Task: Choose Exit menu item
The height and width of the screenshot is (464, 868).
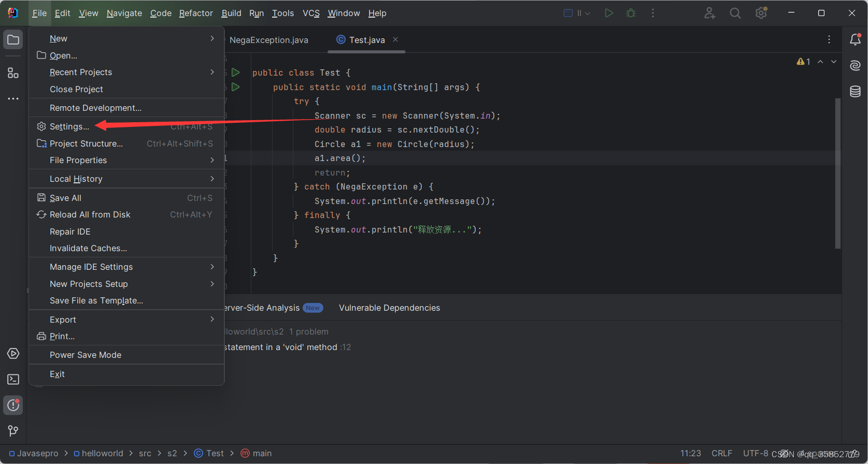Action: [126, 374]
